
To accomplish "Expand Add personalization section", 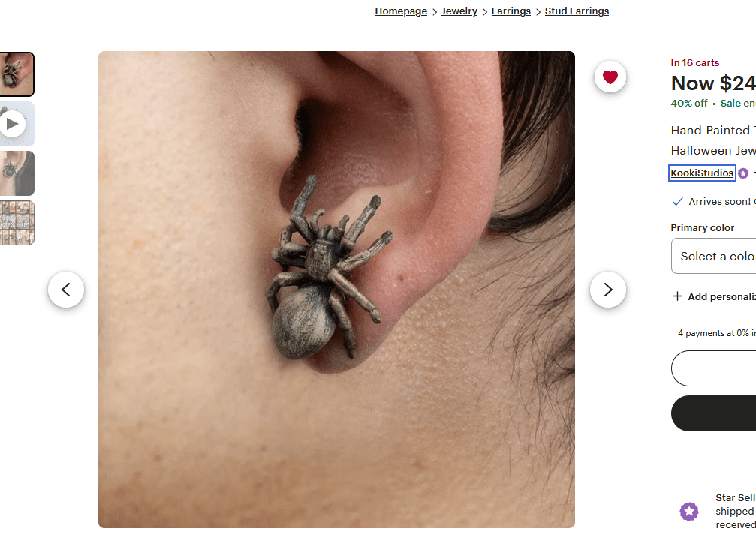I will pos(715,296).
